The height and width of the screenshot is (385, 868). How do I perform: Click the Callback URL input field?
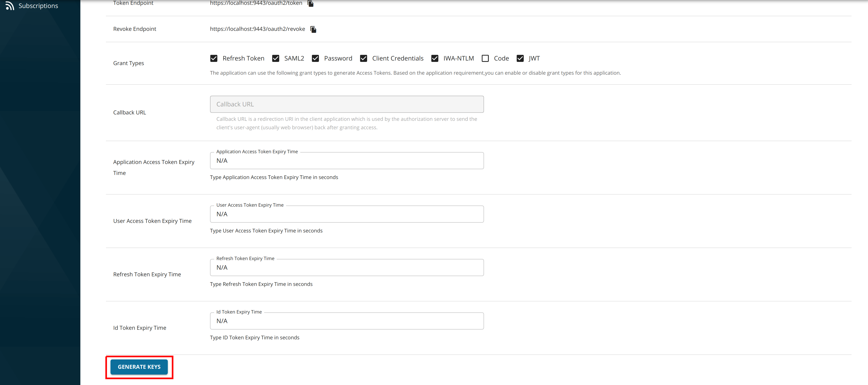(x=346, y=104)
